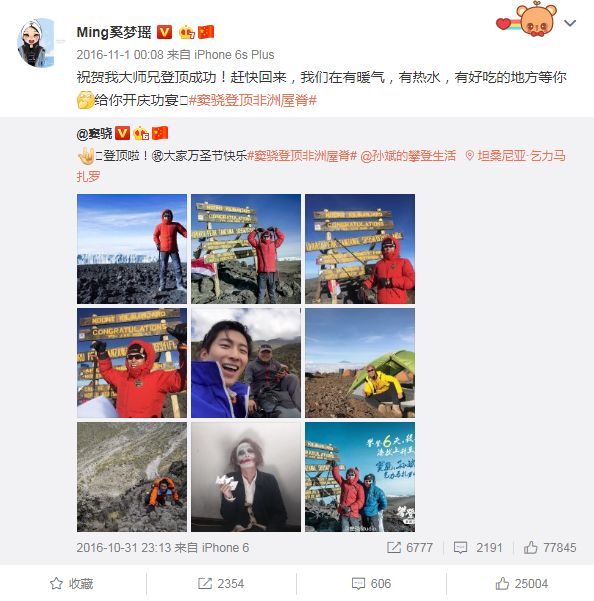Open the mention @孙斌的攀登生活

click(x=408, y=156)
